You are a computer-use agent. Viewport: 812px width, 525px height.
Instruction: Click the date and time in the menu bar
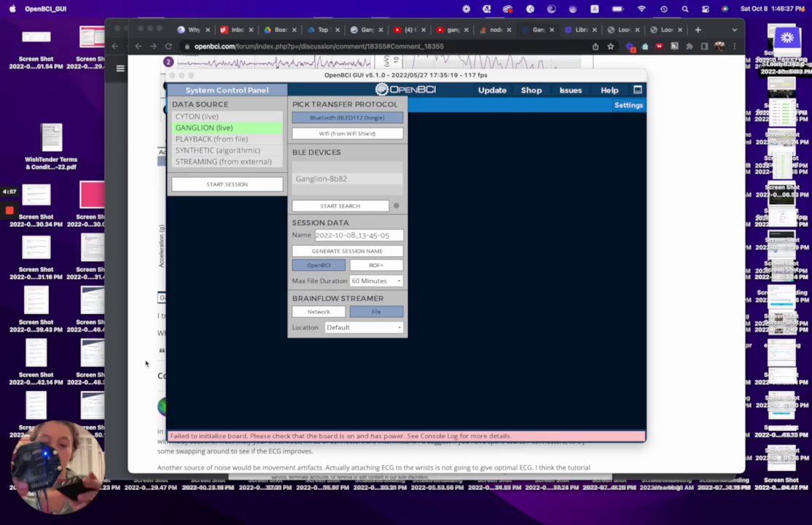[772, 9]
